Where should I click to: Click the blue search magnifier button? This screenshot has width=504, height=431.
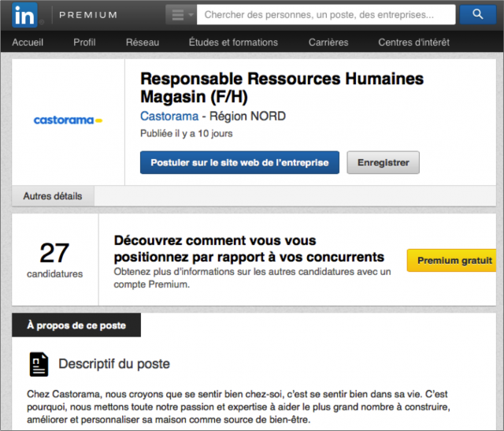pyautogui.click(x=477, y=14)
